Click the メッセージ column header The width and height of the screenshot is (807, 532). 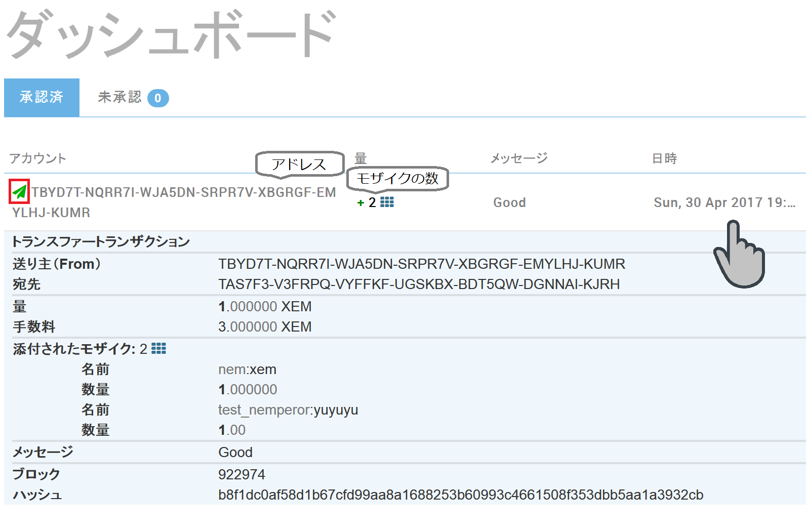point(519,158)
